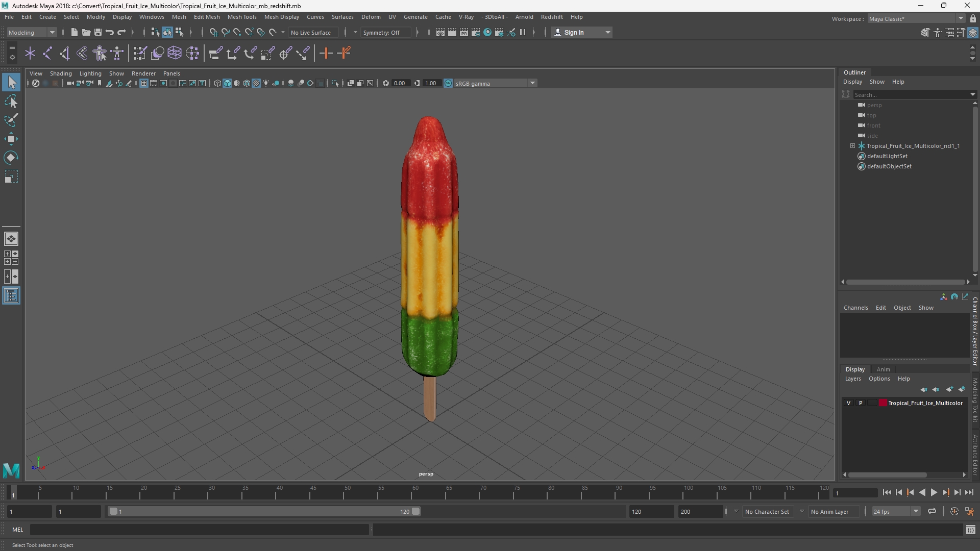Select the Select Tool arrow in toolbox

[x=11, y=82]
